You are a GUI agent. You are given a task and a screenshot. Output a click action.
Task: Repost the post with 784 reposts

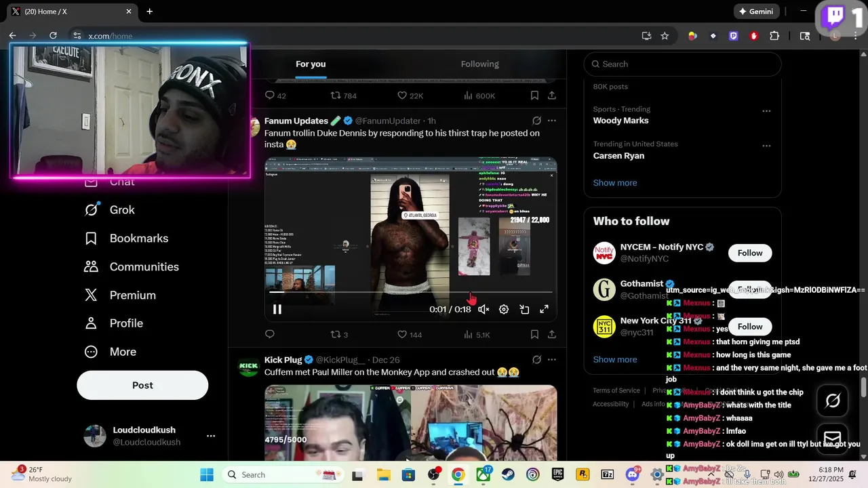click(343, 96)
